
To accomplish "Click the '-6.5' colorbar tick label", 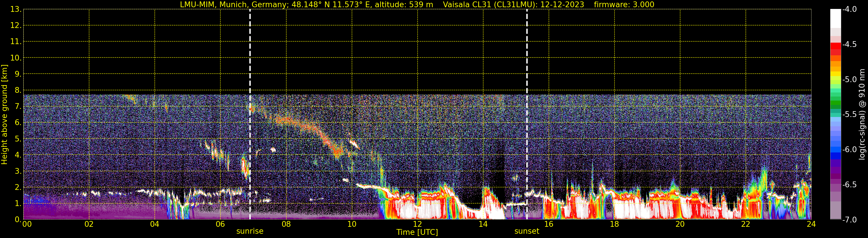I will pyautogui.click(x=849, y=185).
